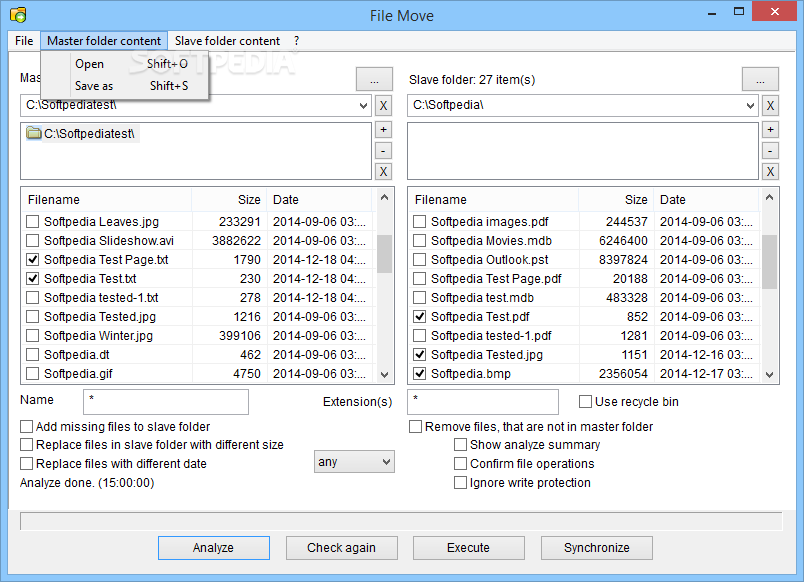Image resolution: width=804 pixels, height=582 pixels.
Task: Uncheck Softpedia.bmp checkbox
Action: 419,373
